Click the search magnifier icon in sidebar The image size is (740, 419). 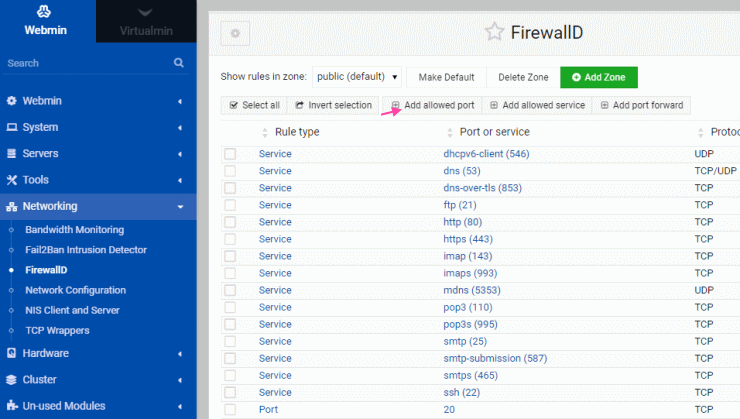(x=178, y=62)
